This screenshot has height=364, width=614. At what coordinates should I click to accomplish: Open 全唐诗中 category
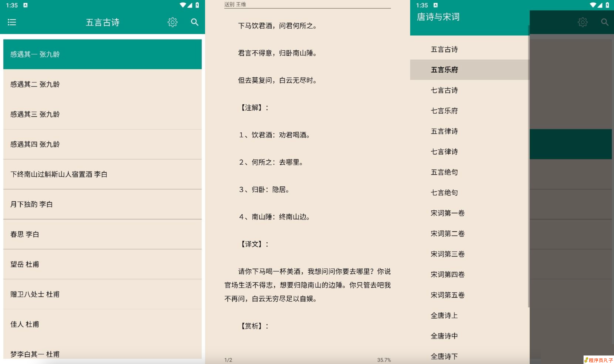tap(470, 336)
